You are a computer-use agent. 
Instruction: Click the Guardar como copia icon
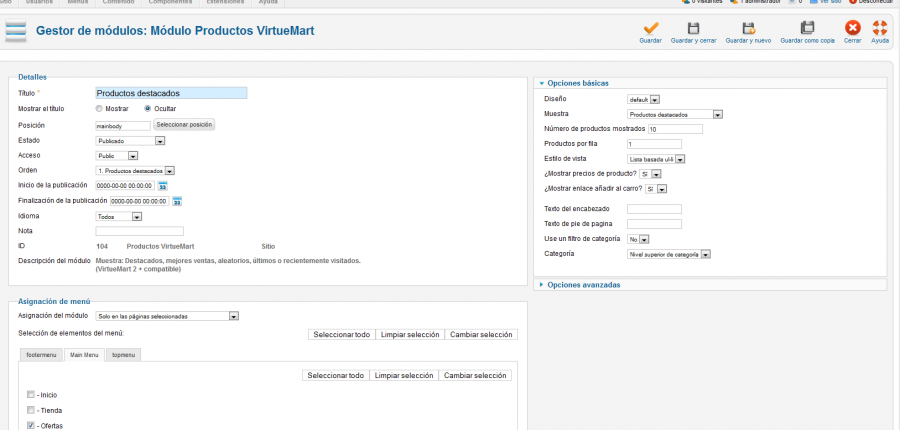click(808, 29)
